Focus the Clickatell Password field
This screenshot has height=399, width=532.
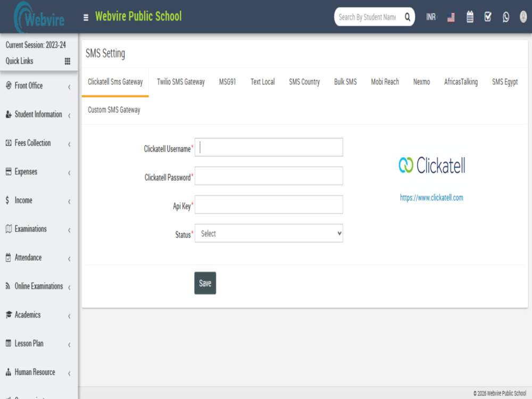[x=269, y=176]
